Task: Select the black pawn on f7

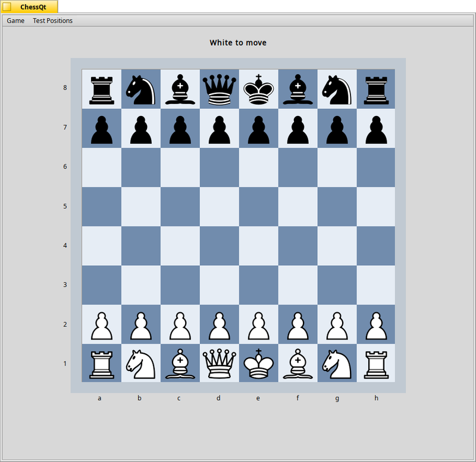Action: (x=298, y=128)
